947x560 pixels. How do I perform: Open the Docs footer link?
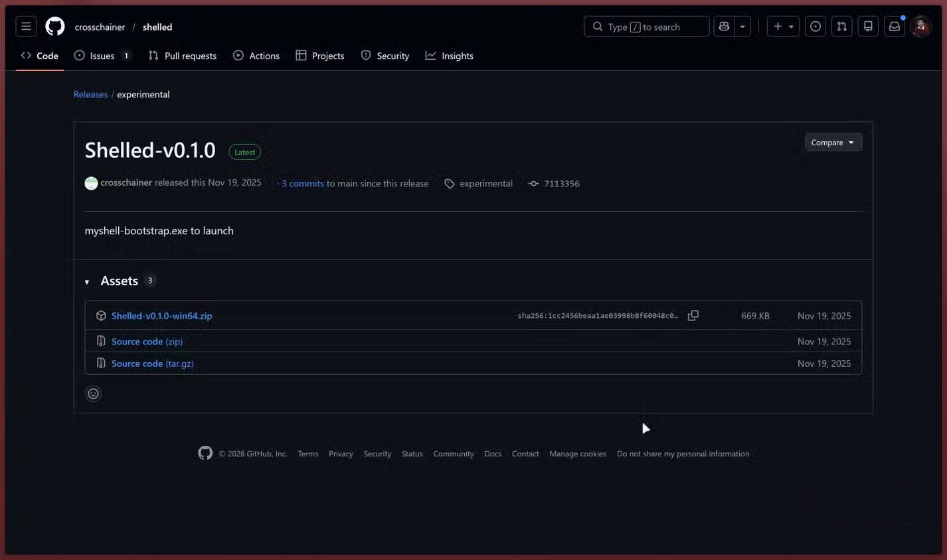pyautogui.click(x=493, y=454)
